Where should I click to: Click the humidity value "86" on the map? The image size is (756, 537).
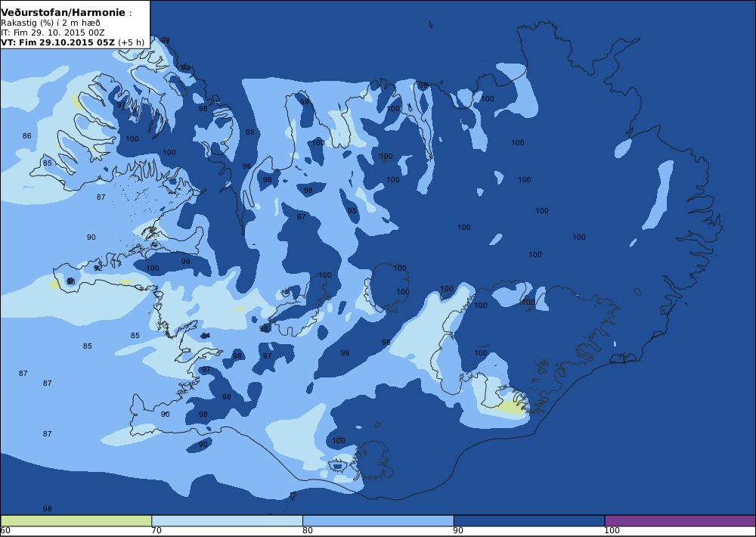27,135
